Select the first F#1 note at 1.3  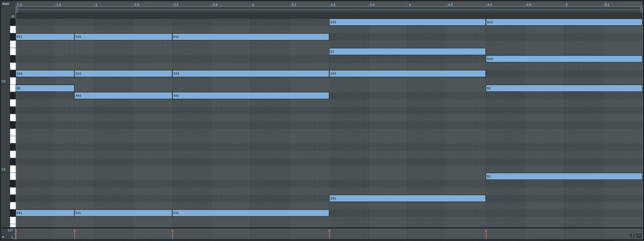(45, 213)
